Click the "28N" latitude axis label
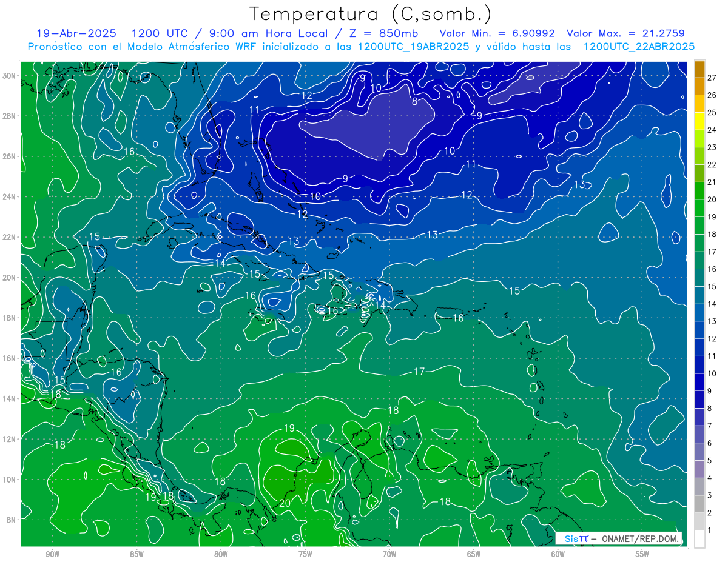Screen dimensions: 728x562 pyautogui.click(x=9, y=116)
